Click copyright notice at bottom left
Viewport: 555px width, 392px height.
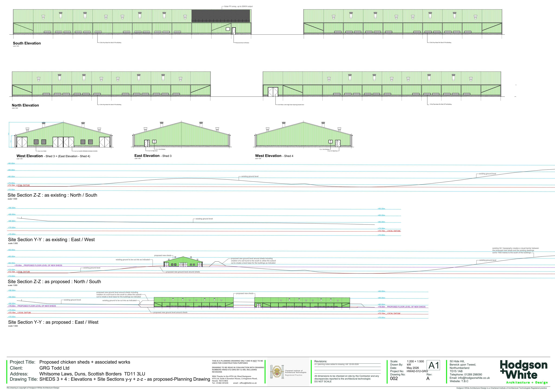(33, 388)
